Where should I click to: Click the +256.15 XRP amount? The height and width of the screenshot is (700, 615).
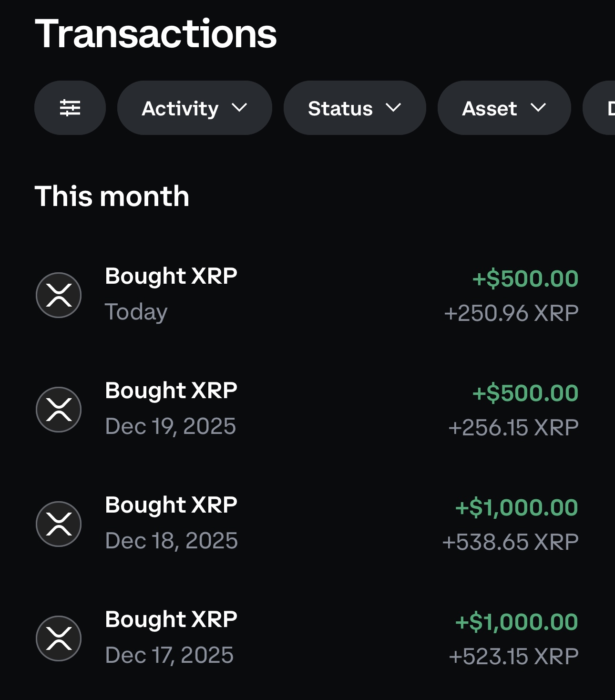pyautogui.click(x=513, y=428)
